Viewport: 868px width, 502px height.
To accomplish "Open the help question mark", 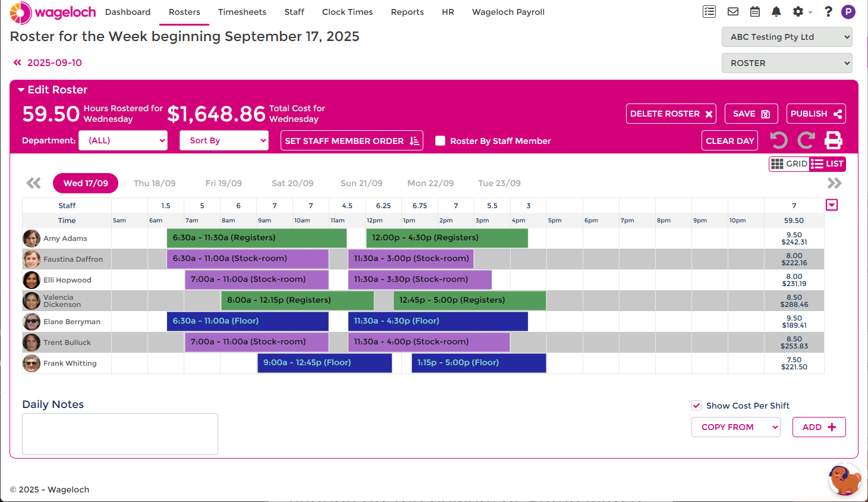I will coord(828,12).
